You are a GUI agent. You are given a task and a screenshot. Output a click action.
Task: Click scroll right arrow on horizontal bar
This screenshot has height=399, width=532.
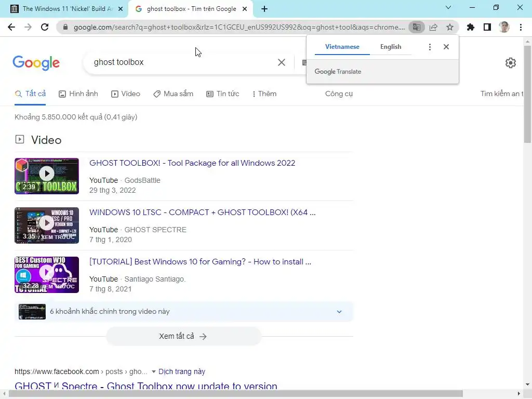pos(519,394)
